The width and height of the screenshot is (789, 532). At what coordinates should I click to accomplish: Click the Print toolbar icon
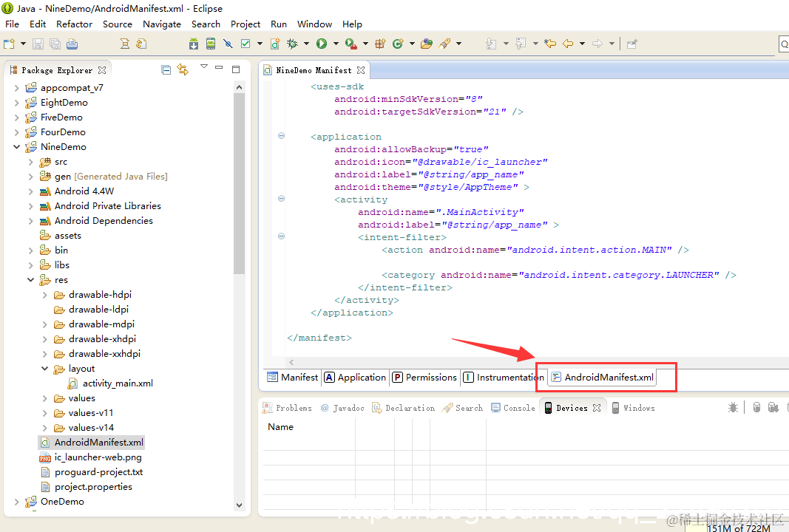[72, 44]
